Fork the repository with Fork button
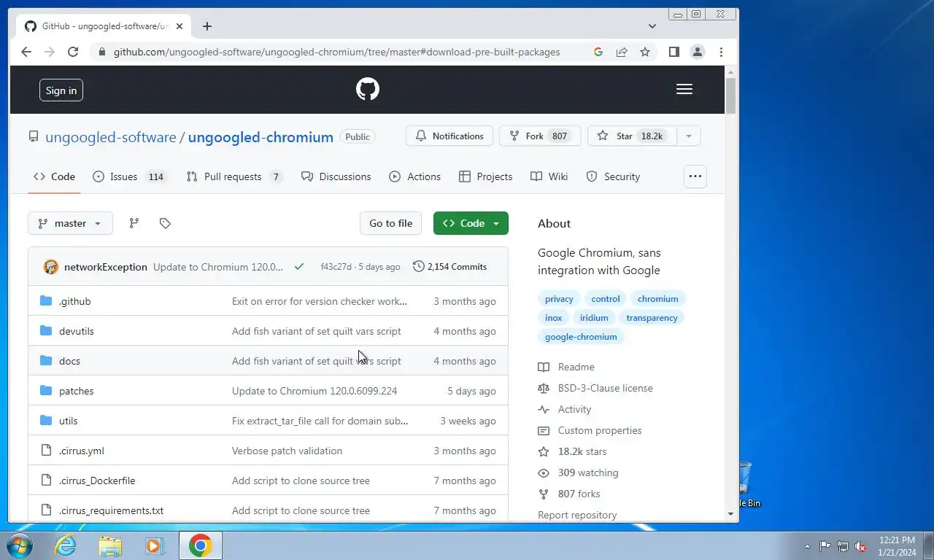Viewport: 934px width, 560px height. click(540, 136)
